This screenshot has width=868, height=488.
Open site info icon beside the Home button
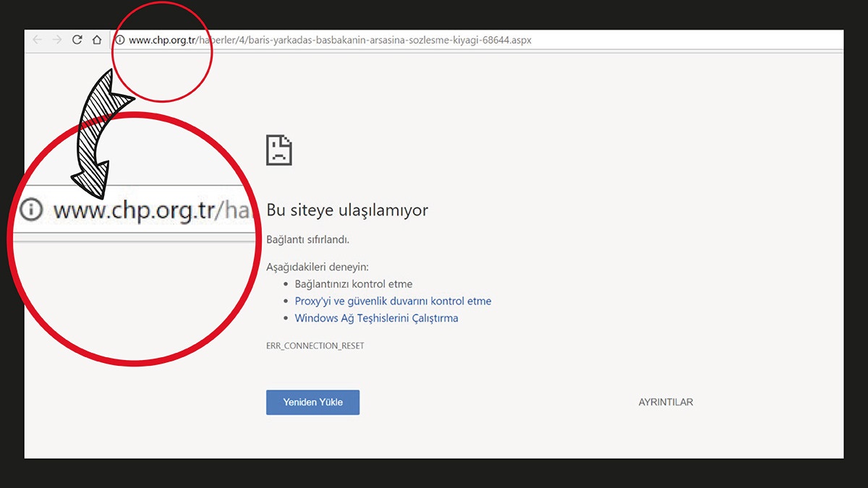[119, 40]
